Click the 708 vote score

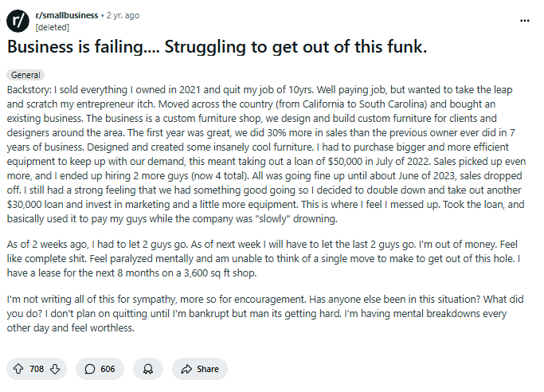pyautogui.click(x=37, y=369)
